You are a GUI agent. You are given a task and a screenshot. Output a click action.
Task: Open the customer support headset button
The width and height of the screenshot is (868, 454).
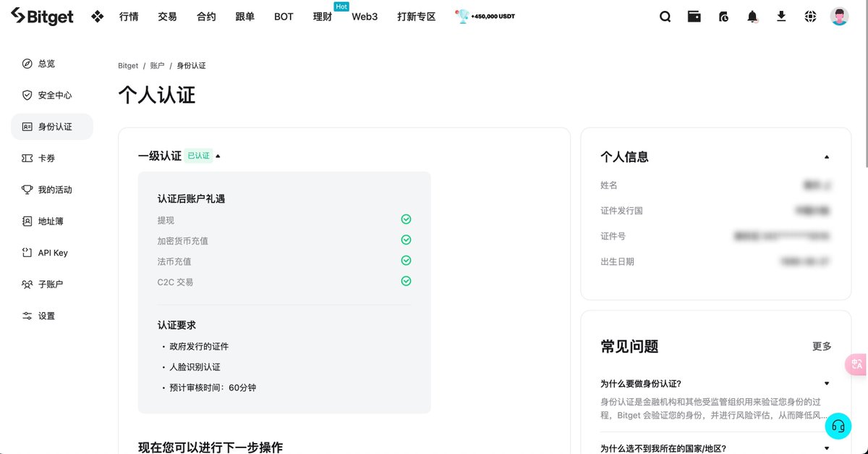(x=838, y=426)
